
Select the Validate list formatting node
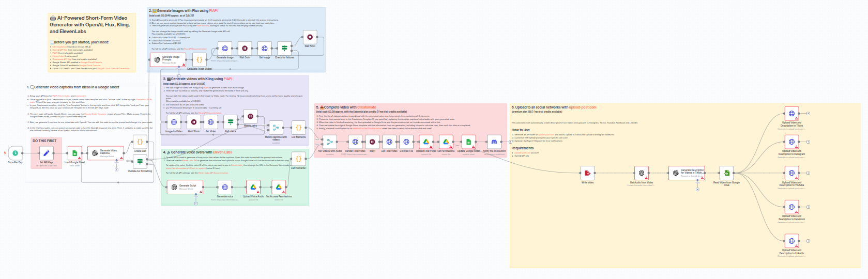click(140, 162)
